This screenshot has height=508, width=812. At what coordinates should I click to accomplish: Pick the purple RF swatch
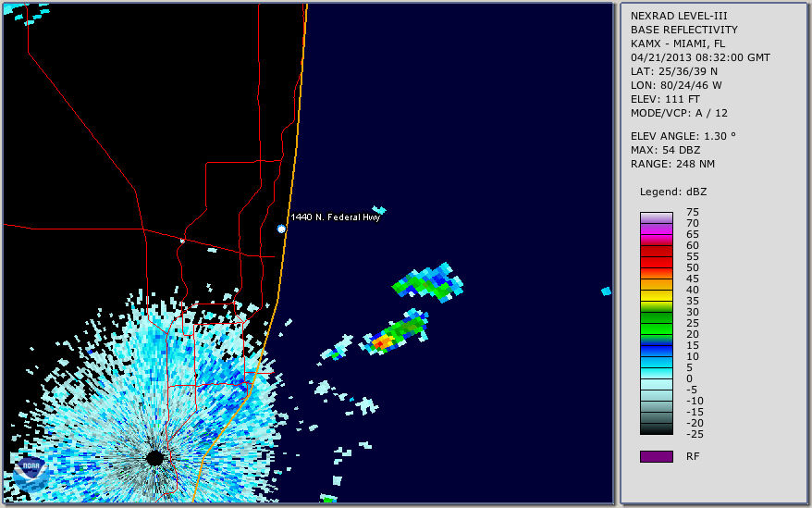click(x=656, y=456)
